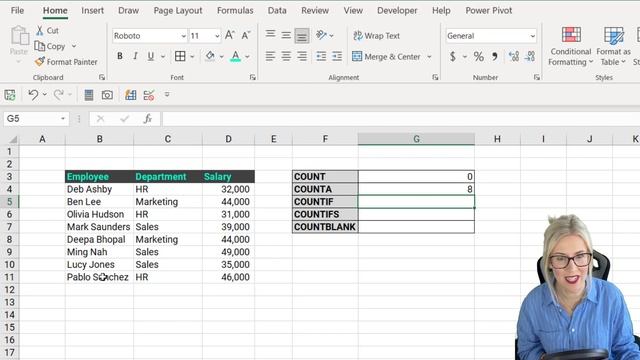Click the Insert Function fx icon
Viewport: 640px width, 360px height.
pos(148,119)
